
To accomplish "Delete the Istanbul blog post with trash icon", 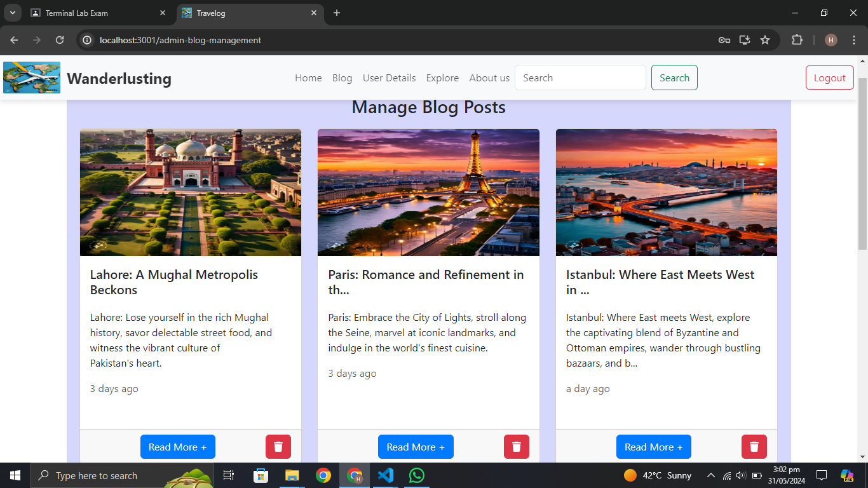I will 754,447.
